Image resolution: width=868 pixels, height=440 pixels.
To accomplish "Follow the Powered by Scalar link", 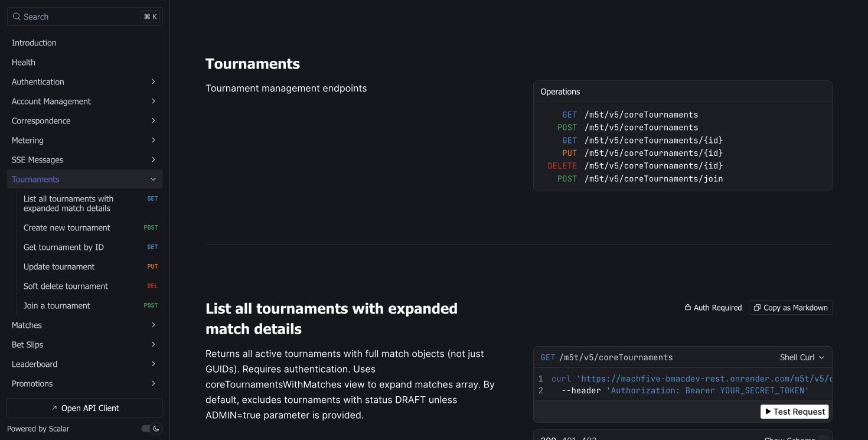I will point(38,429).
